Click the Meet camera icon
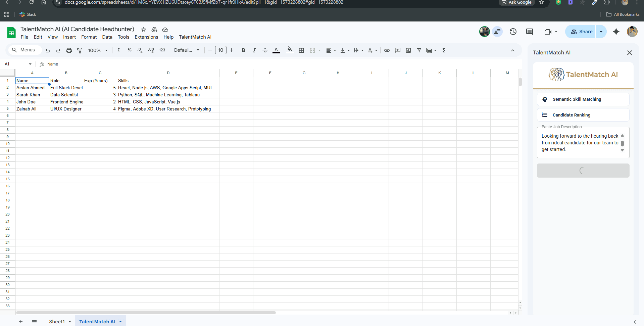 coord(548,32)
